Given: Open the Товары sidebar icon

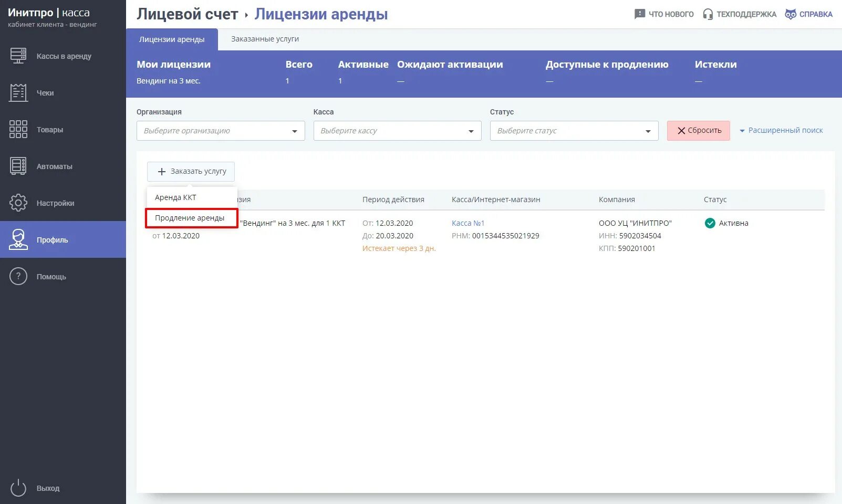Looking at the screenshot, I should tap(18, 129).
